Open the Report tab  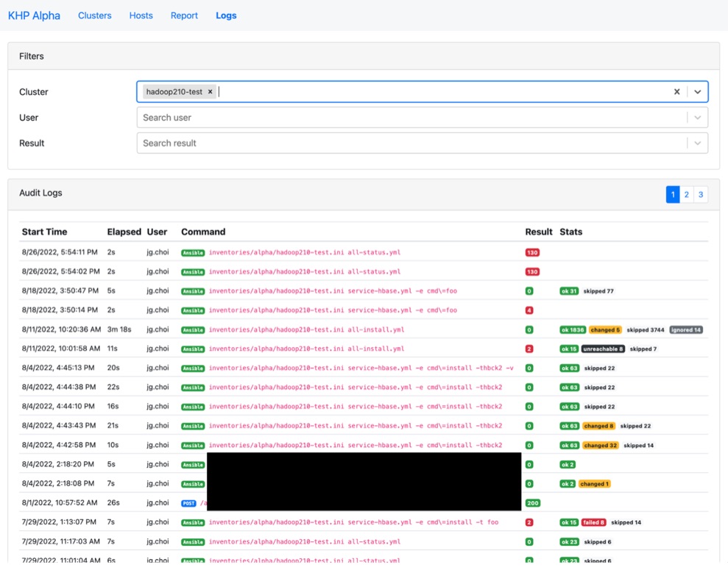(x=184, y=15)
